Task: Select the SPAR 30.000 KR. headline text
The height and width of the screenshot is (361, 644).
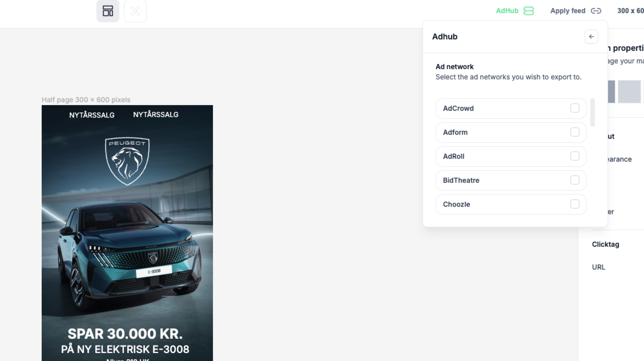Action: (x=125, y=334)
